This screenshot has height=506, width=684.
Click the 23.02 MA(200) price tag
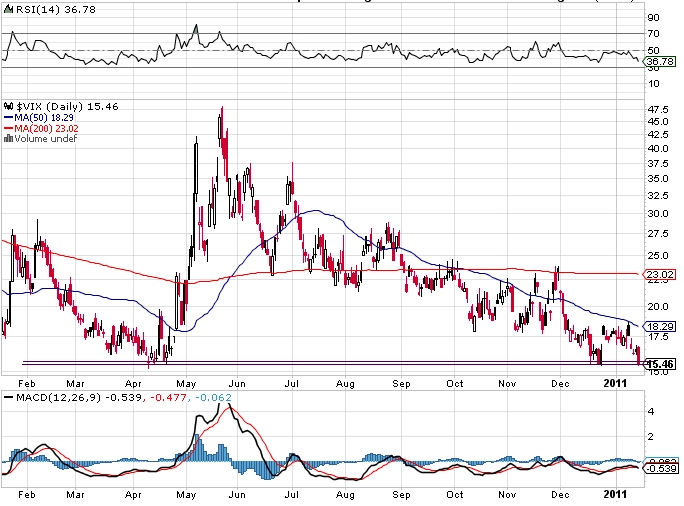coord(659,274)
